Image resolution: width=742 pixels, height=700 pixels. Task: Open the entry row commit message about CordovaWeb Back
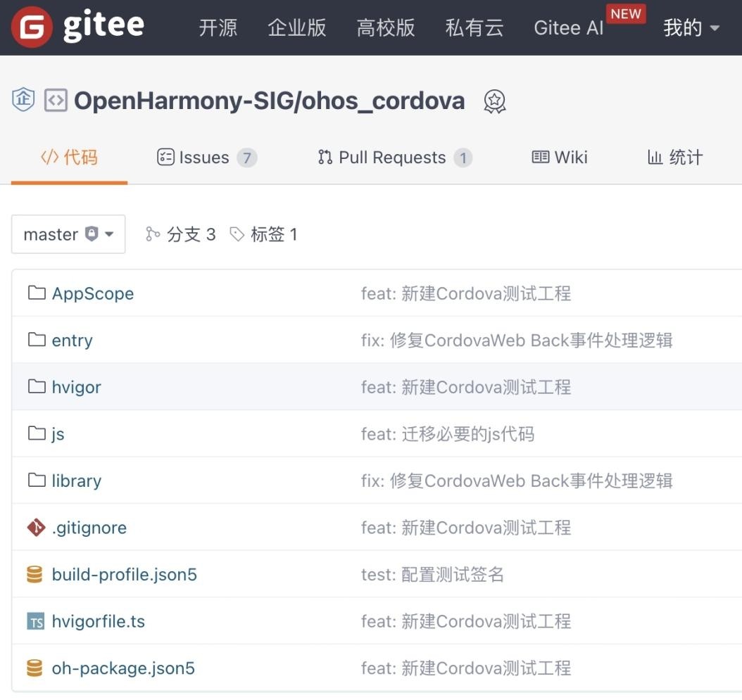pos(517,340)
